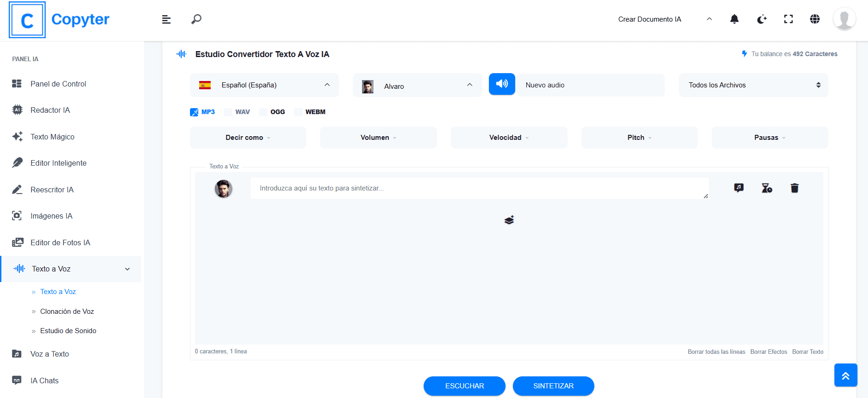Toggle dark mode moon icon
The width and height of the screenshot is (868, 398).
click(762, 19)
